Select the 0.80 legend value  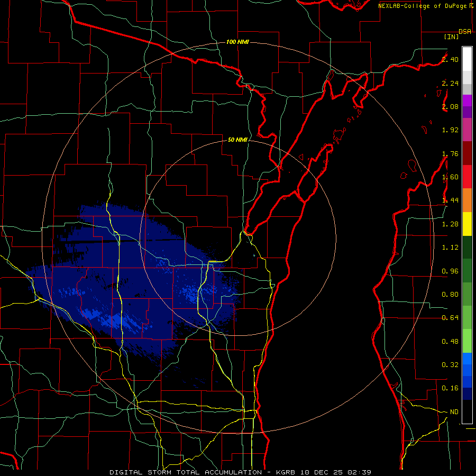(x=450, y=295)
